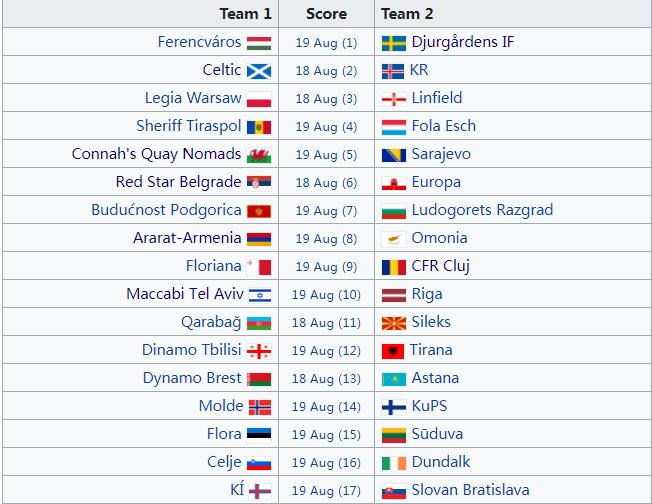
Task: Open the Sheriff Tiraspol link
Action: tap(189, 126)
